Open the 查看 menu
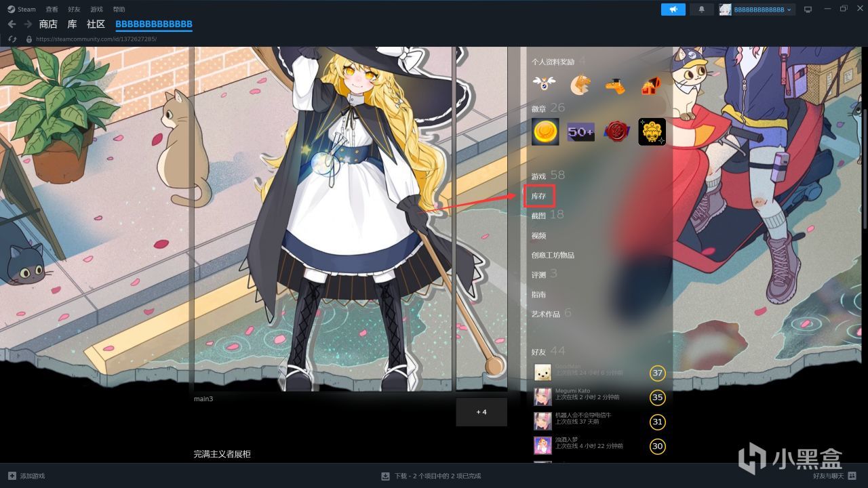 coord(52,9)
